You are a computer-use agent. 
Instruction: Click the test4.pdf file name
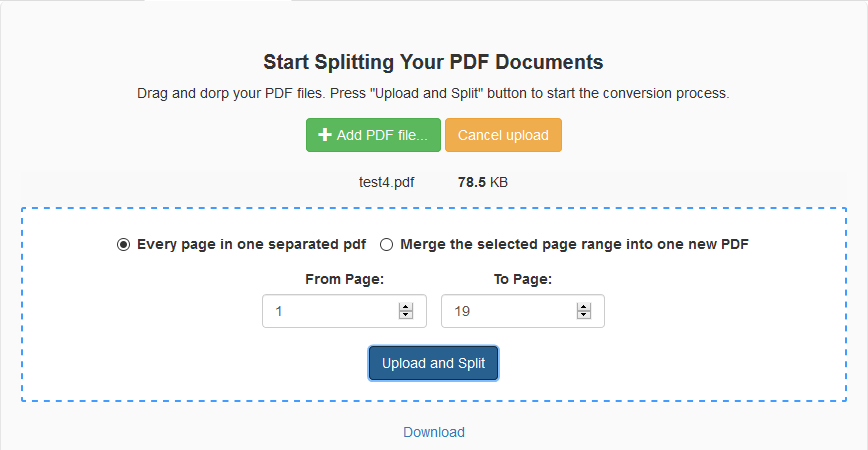(386, 182)
